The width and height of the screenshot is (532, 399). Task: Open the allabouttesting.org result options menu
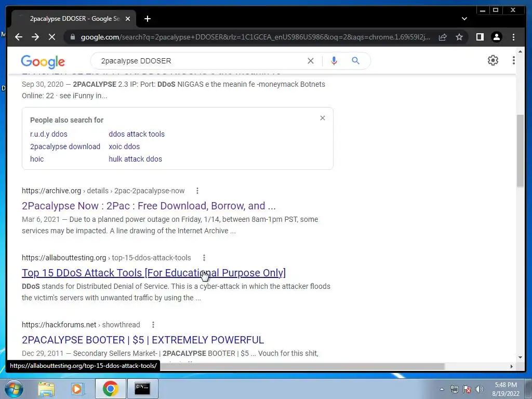[204, 258]
